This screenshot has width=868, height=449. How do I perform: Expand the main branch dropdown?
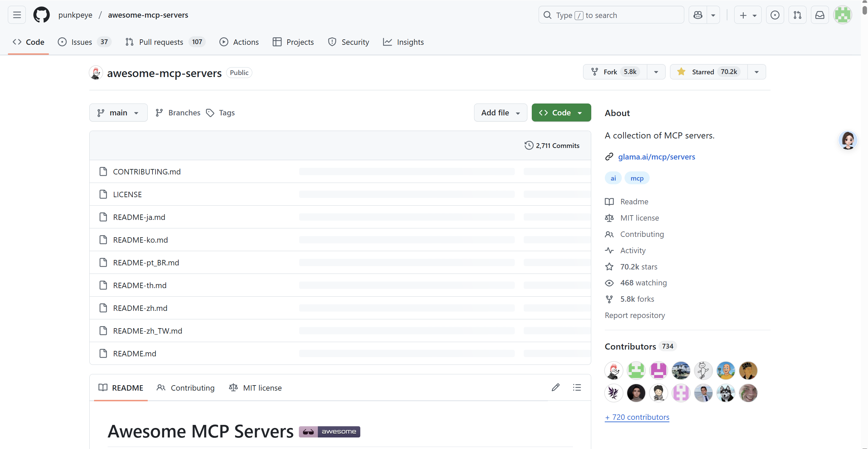118,113
